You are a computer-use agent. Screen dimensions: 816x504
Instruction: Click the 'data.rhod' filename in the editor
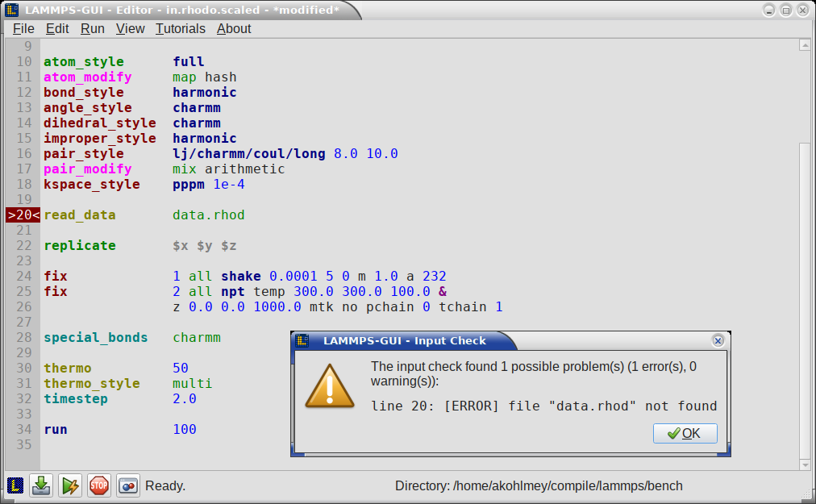click(x=209, y=215)
